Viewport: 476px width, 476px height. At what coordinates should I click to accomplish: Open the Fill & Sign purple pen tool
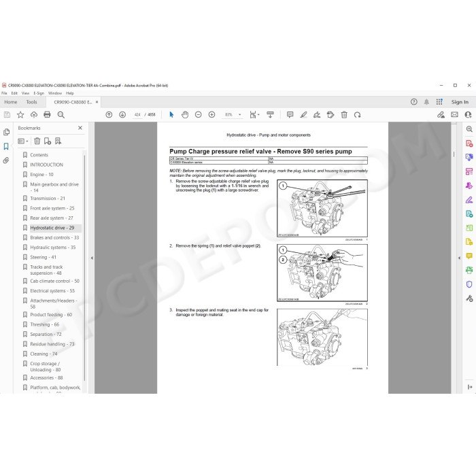469,200
